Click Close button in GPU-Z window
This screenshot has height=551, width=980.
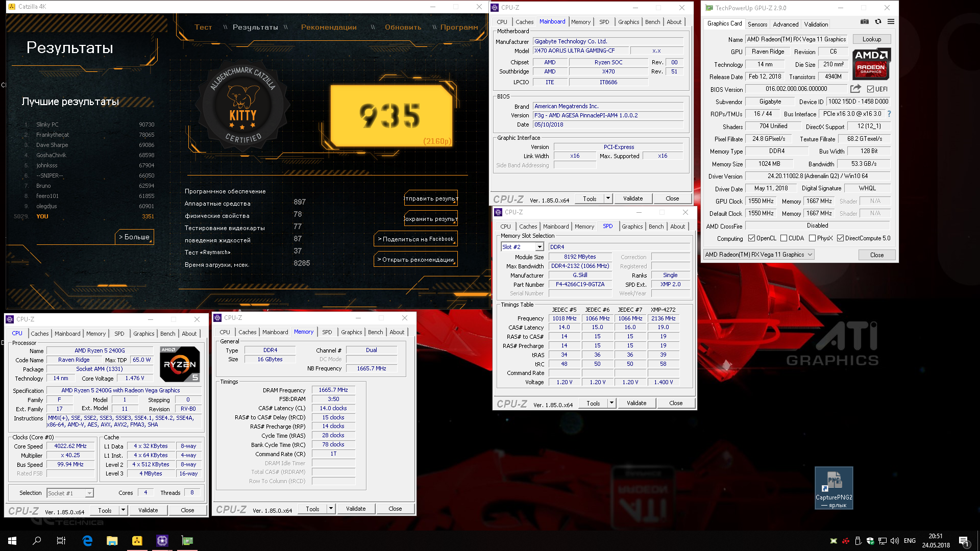(877, 255)
